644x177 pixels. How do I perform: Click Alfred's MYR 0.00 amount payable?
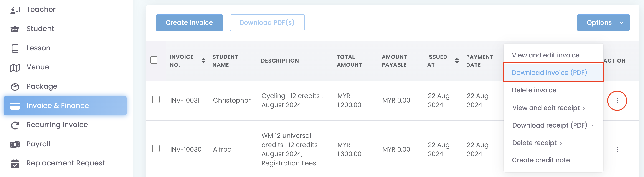point(396,149)
